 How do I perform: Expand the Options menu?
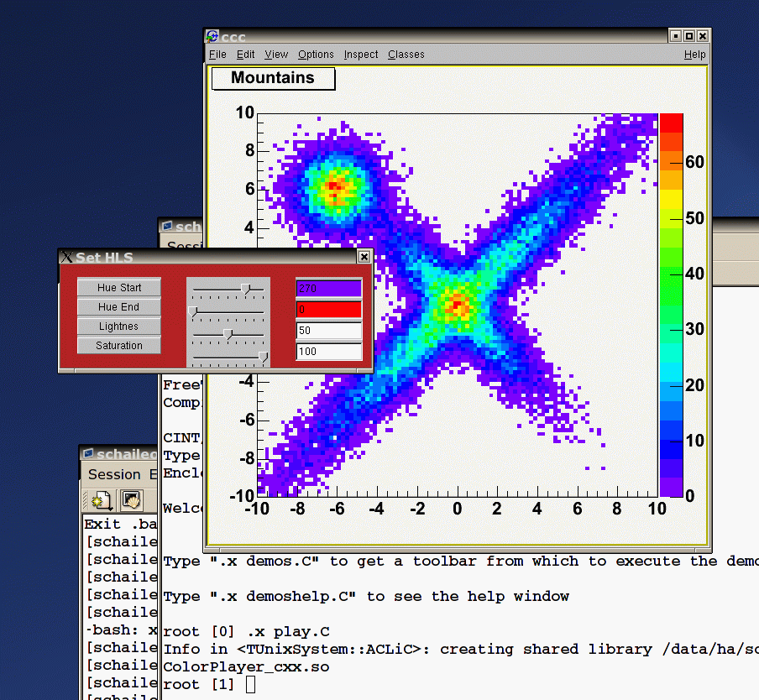click(316, 55)
